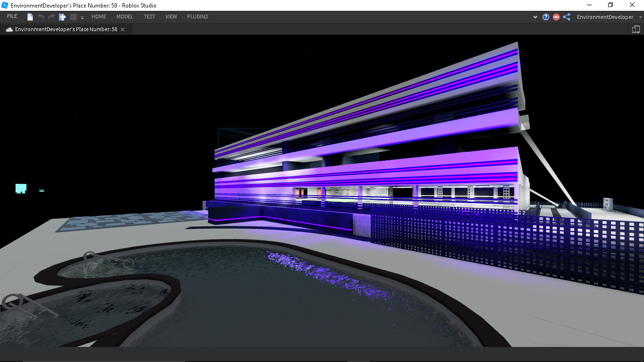
Task: Close the Place Number: 58 document tab
Action: (123, 29)
